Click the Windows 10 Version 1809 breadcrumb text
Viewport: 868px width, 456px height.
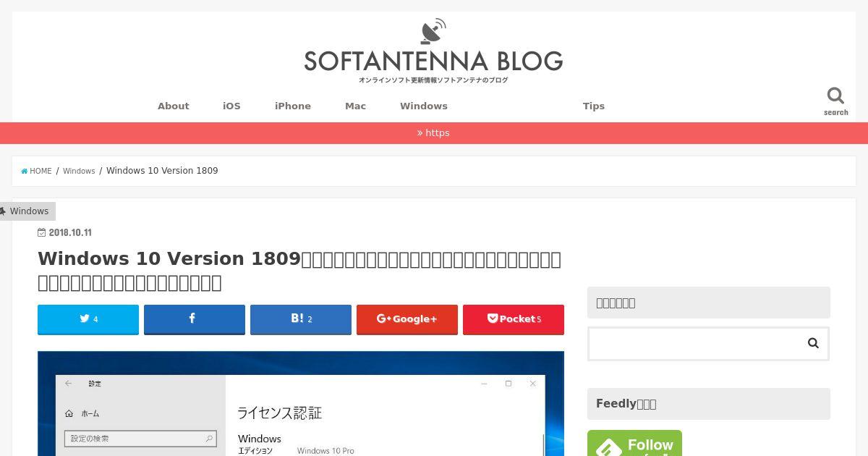click(162, 171)
